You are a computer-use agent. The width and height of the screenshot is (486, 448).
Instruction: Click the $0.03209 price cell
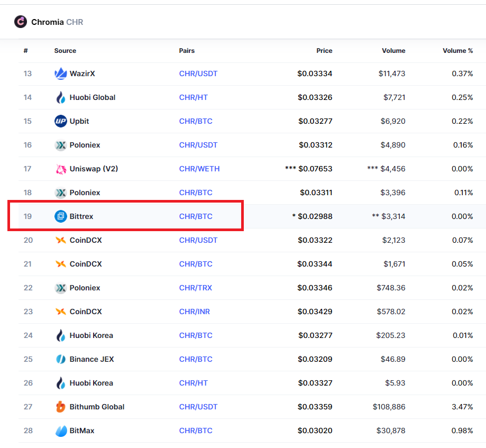coord(315,359)
